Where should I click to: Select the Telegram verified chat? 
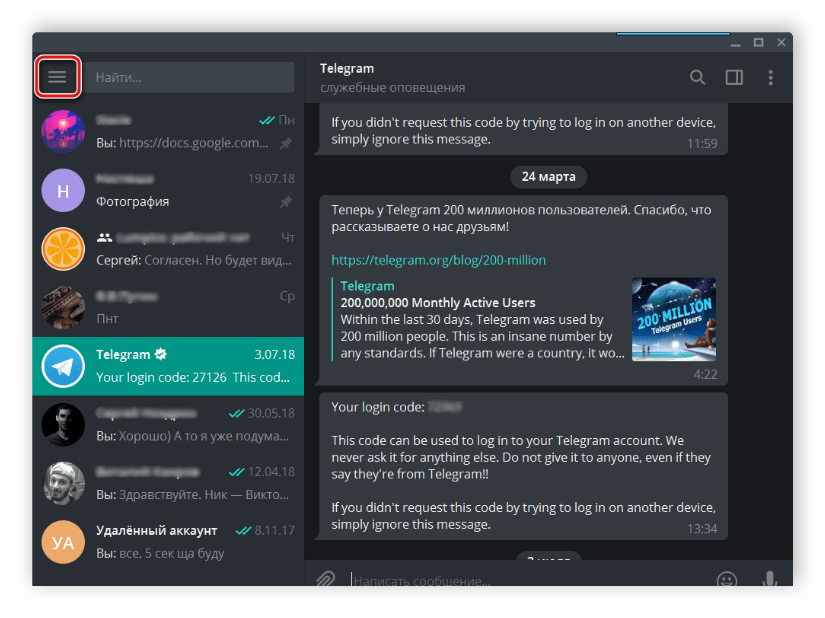coord(168,366)
